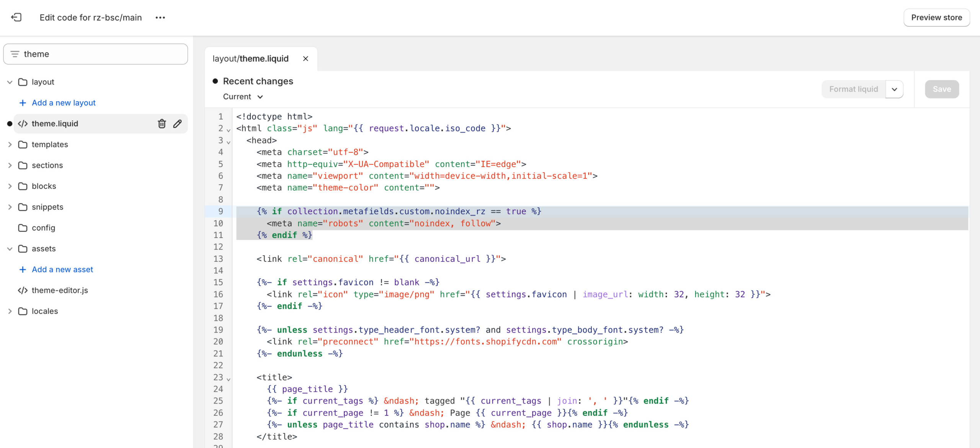Collapse the layout folder
The image size is (980, 448).
(x=10, y=82)
